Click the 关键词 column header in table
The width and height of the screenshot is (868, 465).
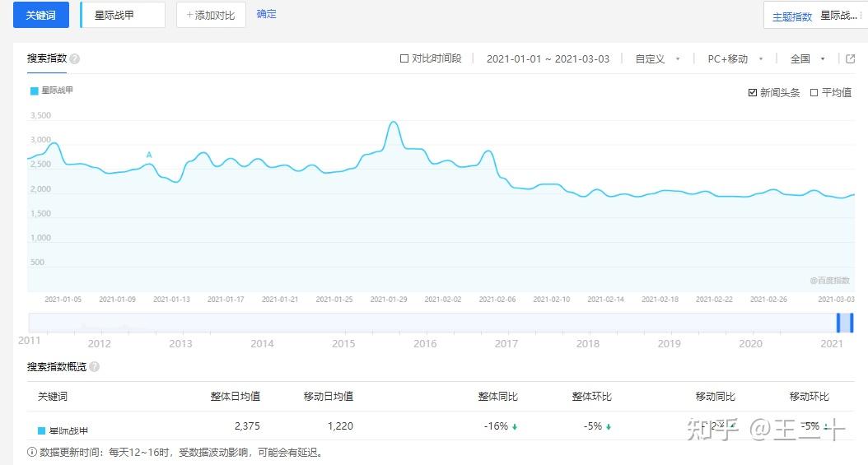coord(53,397)
